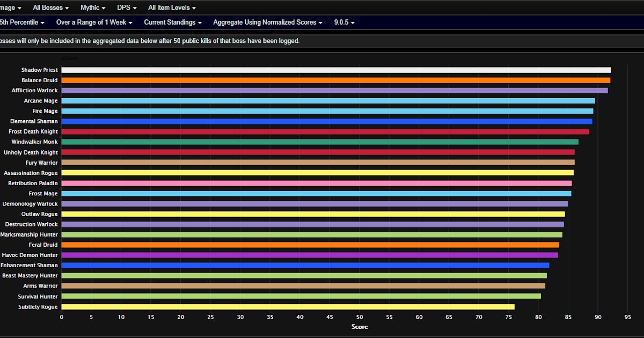This screenshot has width=644, height=338.
Task: Click the Destruction Warlock label
Action: pos(32,224)
